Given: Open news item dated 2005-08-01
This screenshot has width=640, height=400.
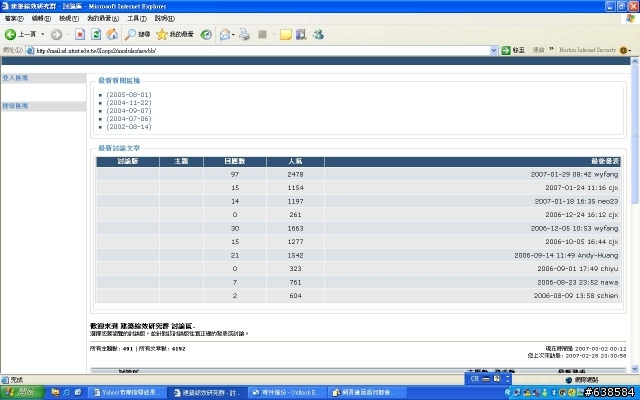Looking at the screenshot, I should tap(129, 95).
